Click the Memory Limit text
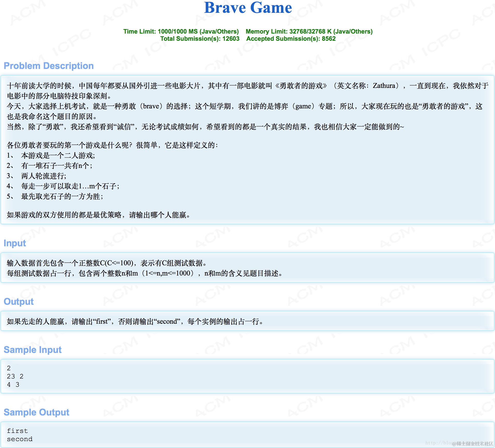The height and width of the screenshot is (448, 495). tap(309, 32)
